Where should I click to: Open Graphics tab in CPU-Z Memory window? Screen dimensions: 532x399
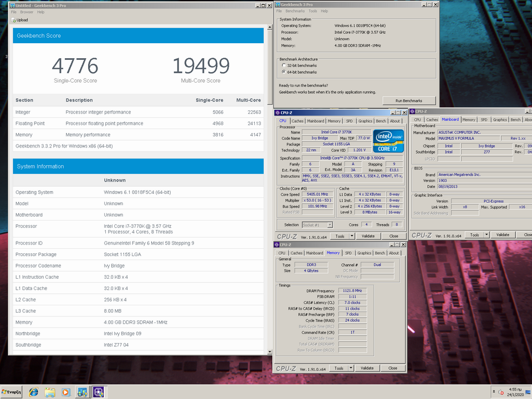[x=364, y=253]
